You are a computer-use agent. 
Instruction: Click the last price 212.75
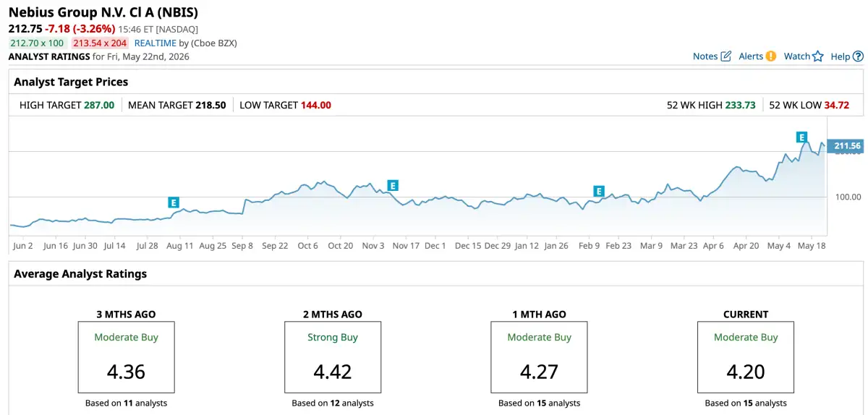point(25,28)
